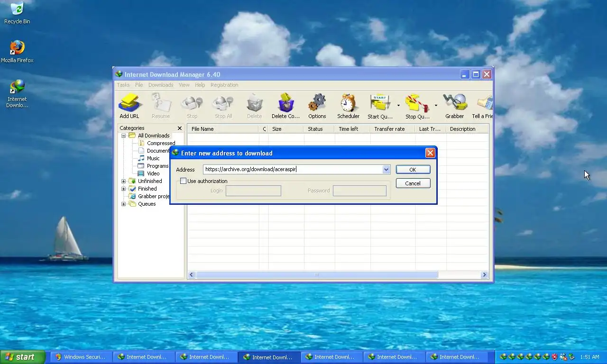Screen dimensions: 607x364
Task: Expand the Unfinished tree node
Action: (124, 181)
